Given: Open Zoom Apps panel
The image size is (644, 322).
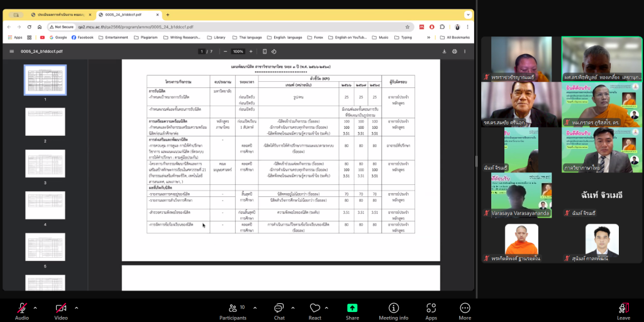Looking at the screenshot, I should (x=431, y=311).
